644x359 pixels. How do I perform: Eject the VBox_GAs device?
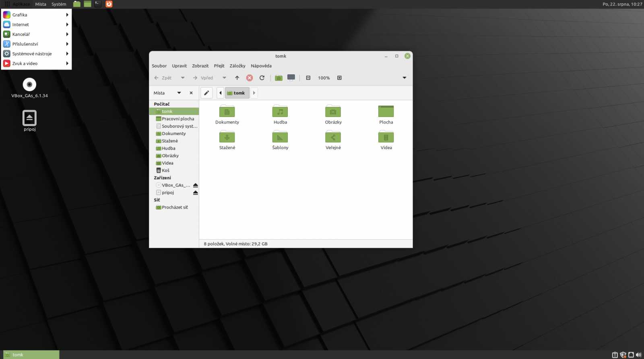[196, 185]
